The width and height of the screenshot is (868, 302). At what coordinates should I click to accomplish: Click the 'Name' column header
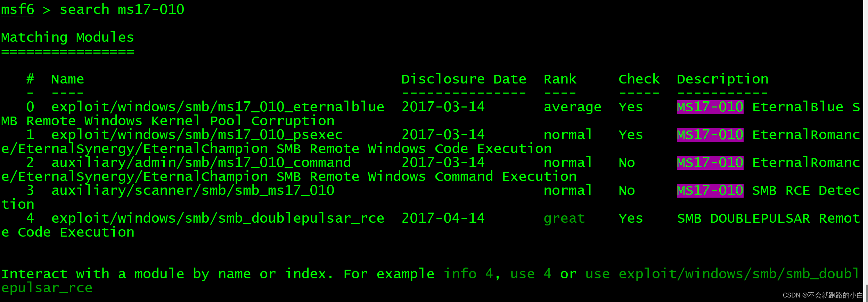[x=68, y=79]
